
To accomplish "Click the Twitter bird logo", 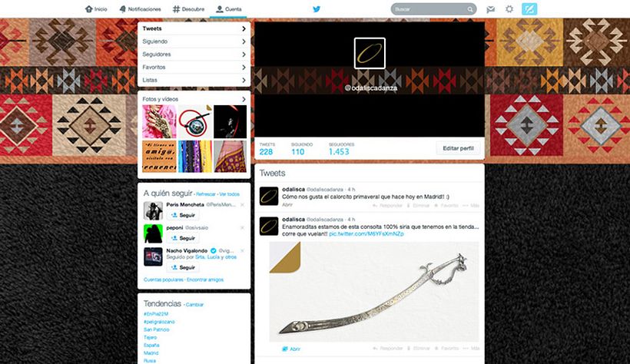I will coord(317,9).
